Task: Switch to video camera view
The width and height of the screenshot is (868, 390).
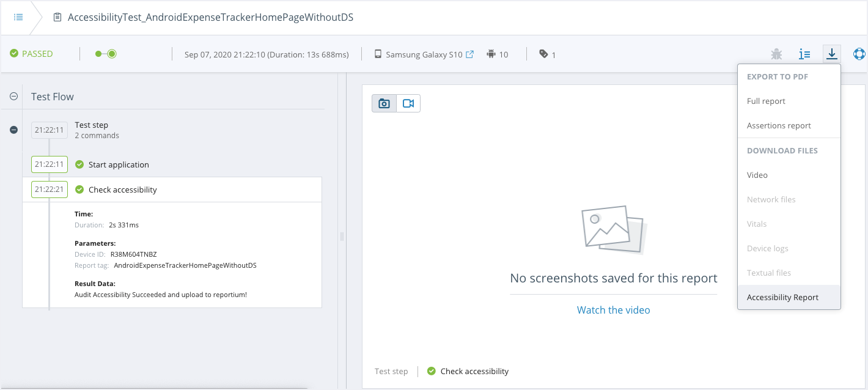Action: pos(408,104)
